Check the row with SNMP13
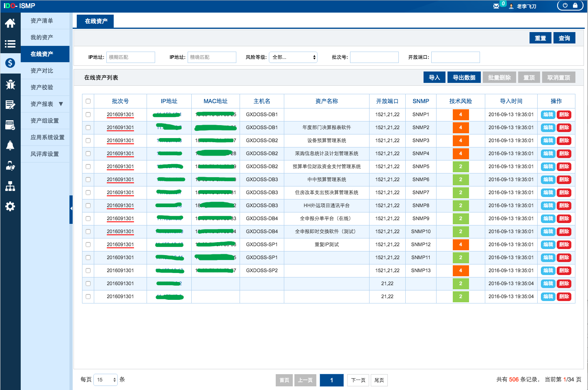588x390 pixels. point(88,271)
